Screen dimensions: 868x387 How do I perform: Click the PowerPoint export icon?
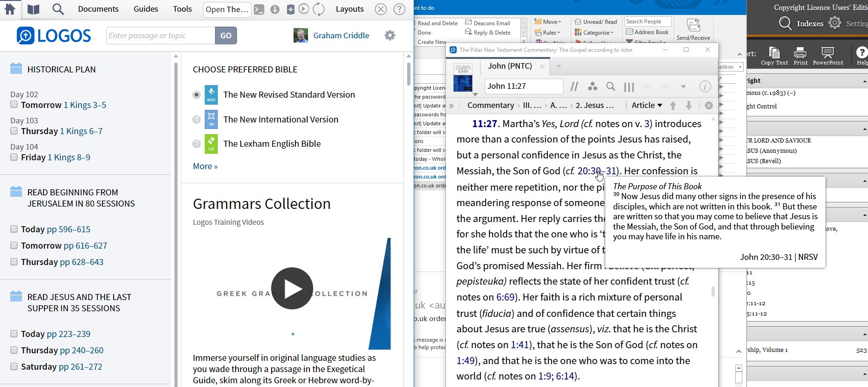(828, 56)
